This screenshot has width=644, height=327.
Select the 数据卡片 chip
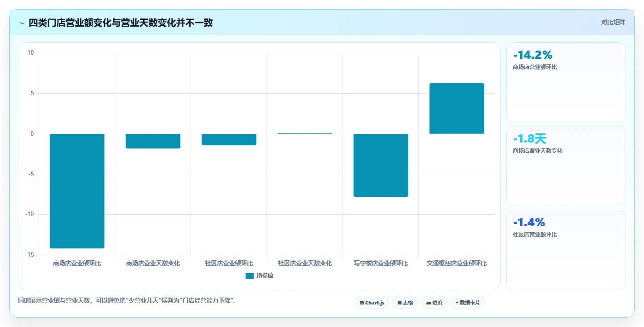pyautogui.click(x=468, y=303)
